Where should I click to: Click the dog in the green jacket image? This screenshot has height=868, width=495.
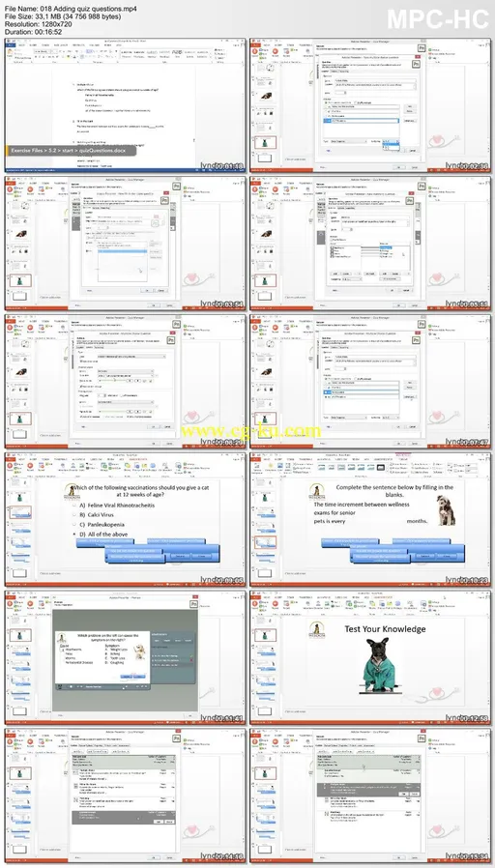click(379, 664)
